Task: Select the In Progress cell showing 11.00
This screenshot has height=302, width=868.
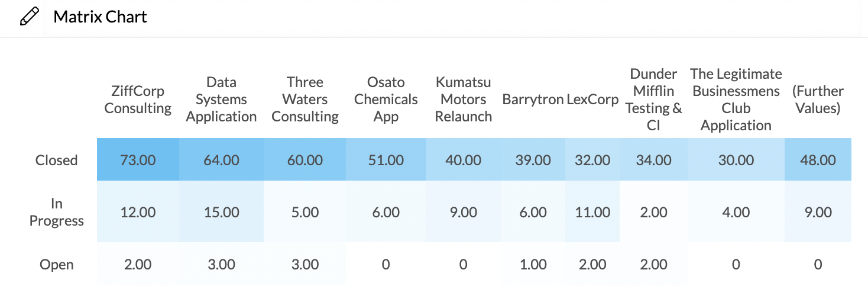Action: 592,212
